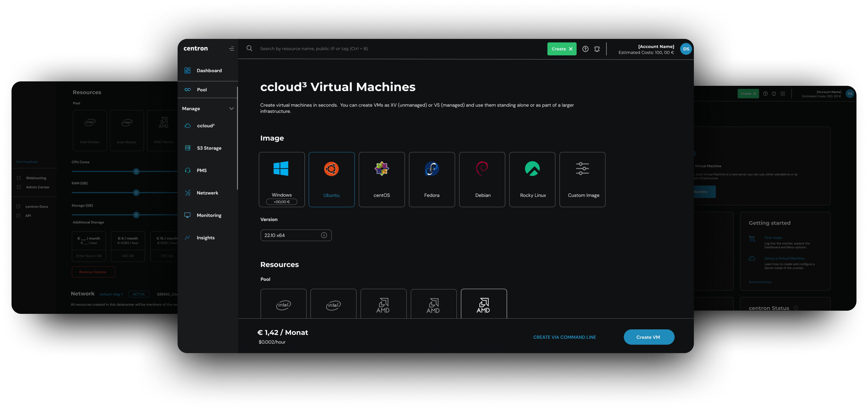Click Give Feedback link in left window
Viewport: 868px width, 410px height.
27,162
